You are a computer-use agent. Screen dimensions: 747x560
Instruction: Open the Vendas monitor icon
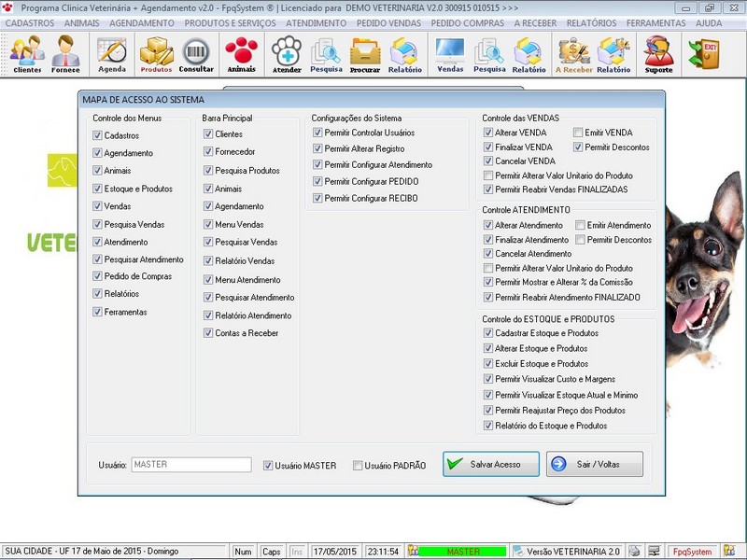[x=450, y=54]
